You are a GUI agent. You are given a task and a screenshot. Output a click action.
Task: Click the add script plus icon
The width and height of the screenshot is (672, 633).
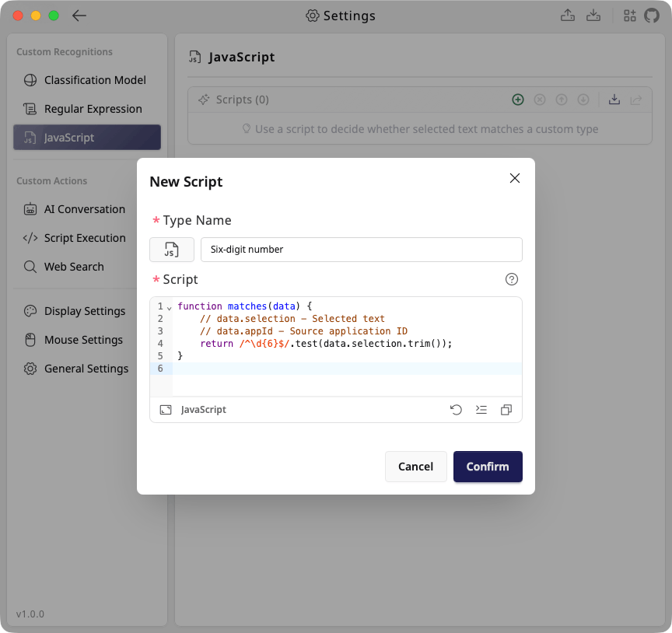click(518, 100)
